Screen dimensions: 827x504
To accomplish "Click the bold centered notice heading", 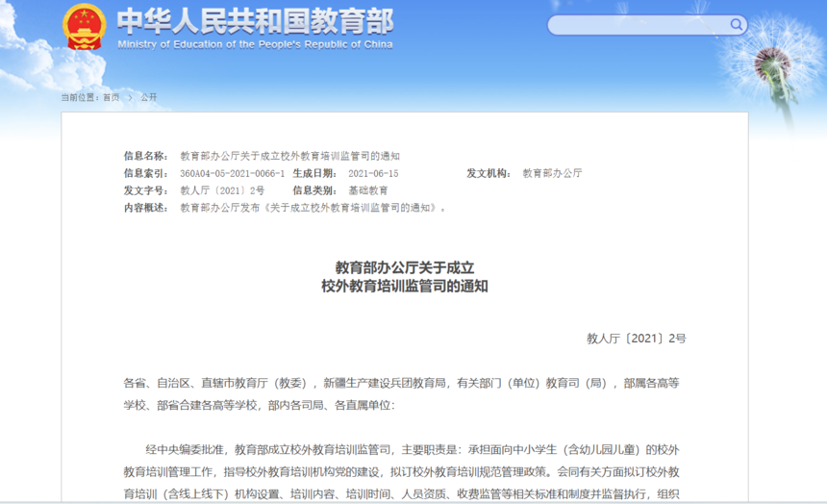I will coord(405,277).
